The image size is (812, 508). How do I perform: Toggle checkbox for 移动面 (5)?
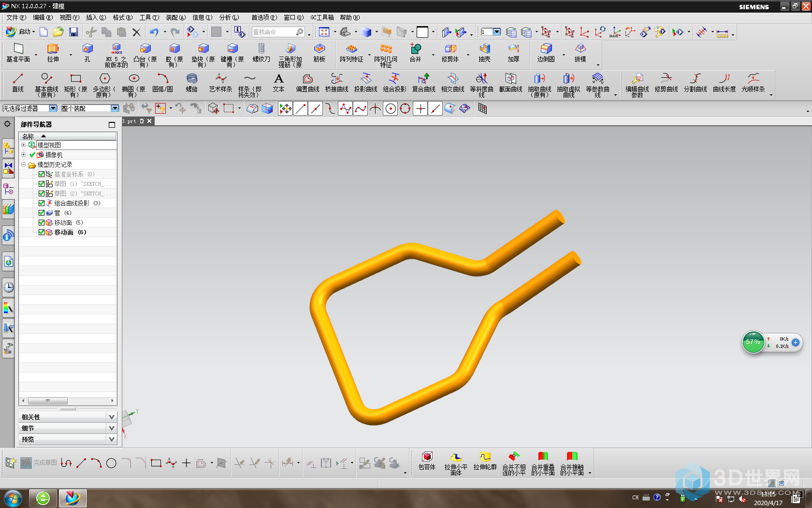(x=42, y=223)
